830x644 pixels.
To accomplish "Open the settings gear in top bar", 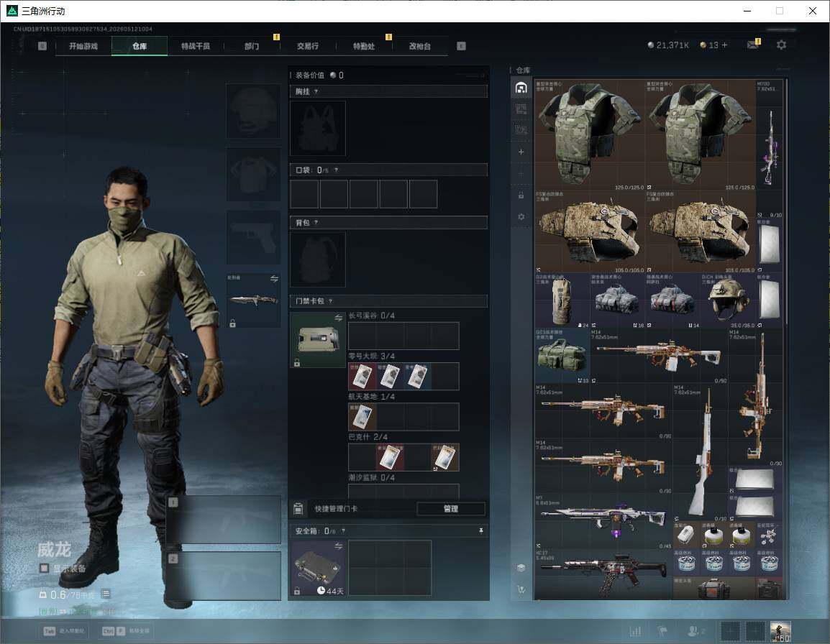I will point(781,45).
